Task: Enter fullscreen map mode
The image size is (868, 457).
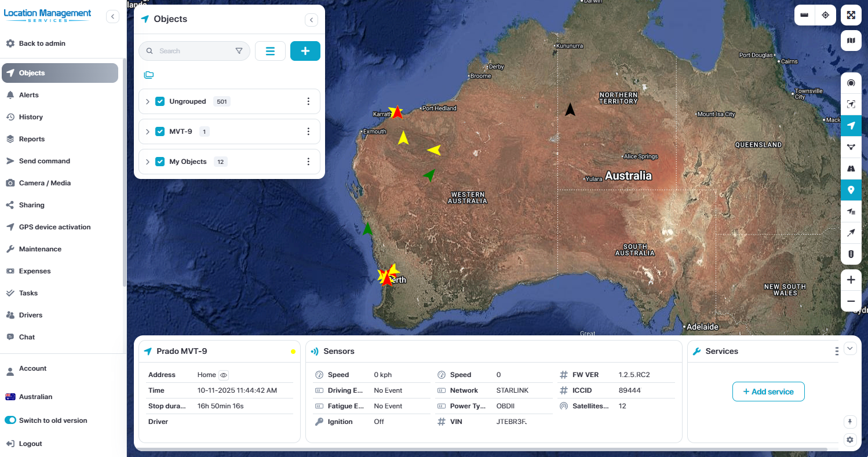Action: (x=851, y=15)
